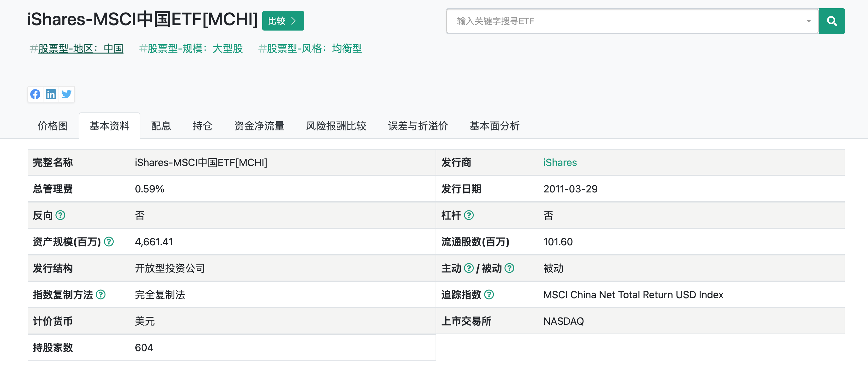Open help icon next to 指数复制方法

(x=101, y=294)
